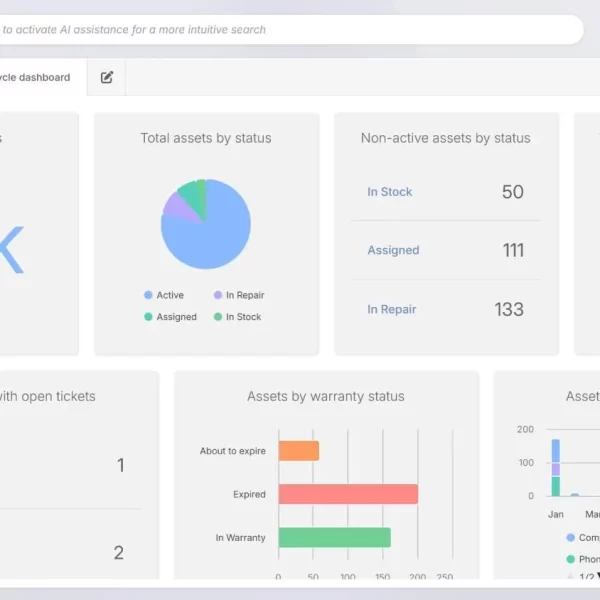
Task: Click the January stacked bar in right chart
Action: [556, 468]
